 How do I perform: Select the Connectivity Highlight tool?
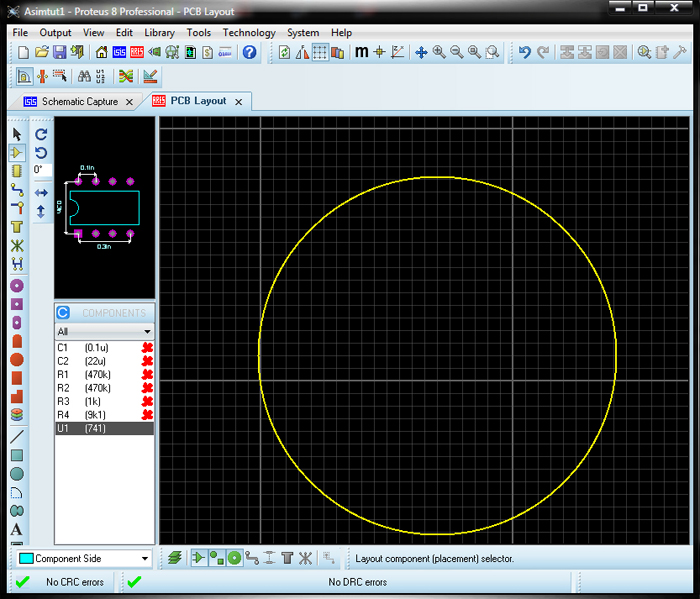[17, 264]
